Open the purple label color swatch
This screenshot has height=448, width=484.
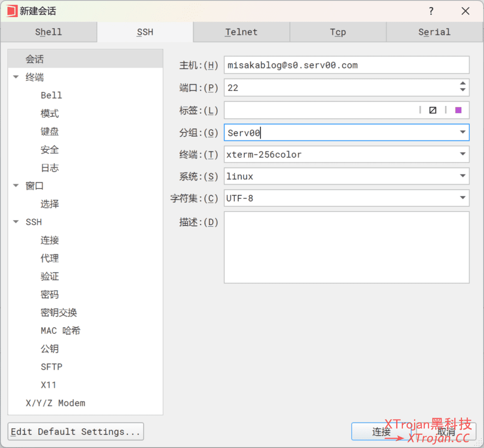tap(458, 110)
